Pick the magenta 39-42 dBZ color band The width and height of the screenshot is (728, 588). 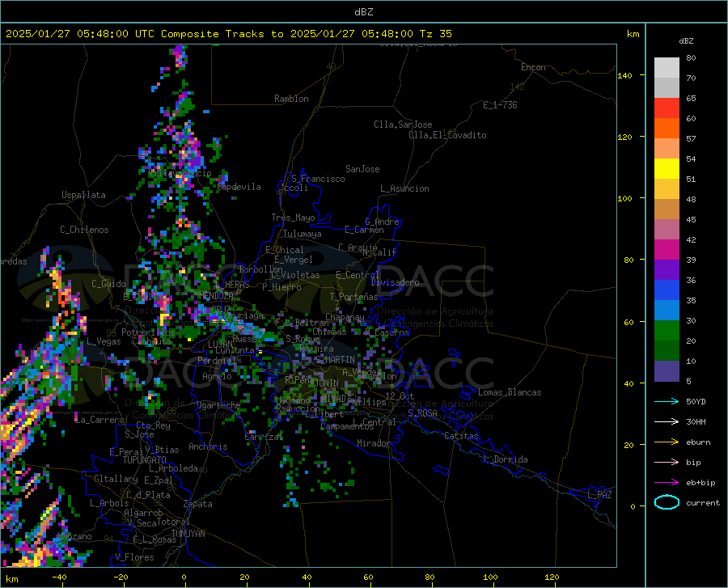click(667, 250)
